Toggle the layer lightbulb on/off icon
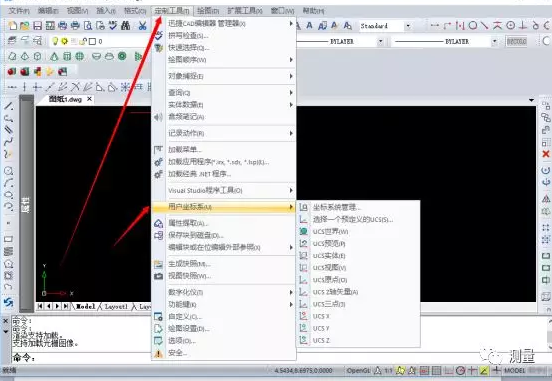Image resolution: width=552 pixels, height=381 pixels. coord(55,41)
